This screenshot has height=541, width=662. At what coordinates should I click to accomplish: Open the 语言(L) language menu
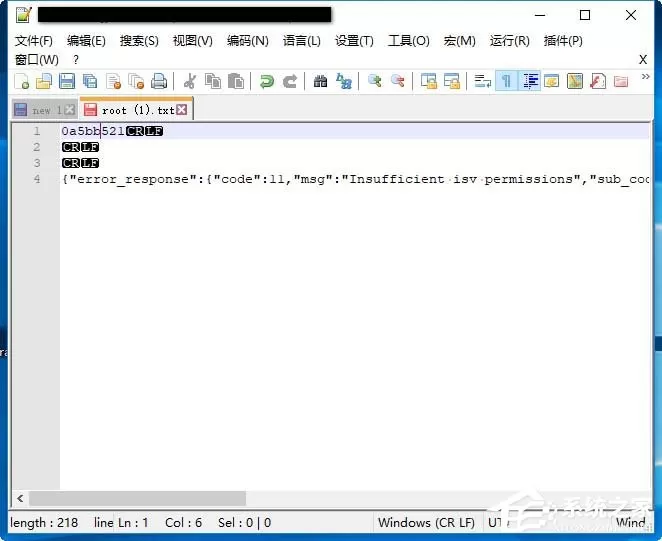301,41
